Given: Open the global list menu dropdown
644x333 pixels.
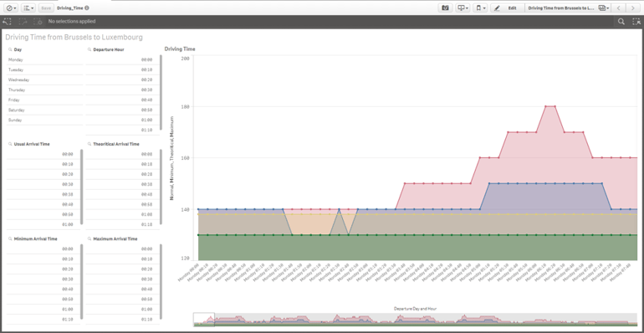Looking at the screenshot, I should 28,8.
